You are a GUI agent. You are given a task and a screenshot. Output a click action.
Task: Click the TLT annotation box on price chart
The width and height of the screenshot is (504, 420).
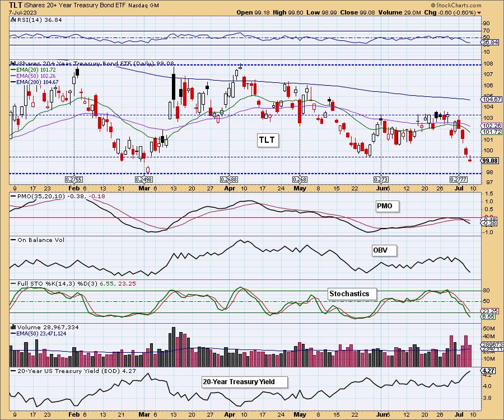click(268, 140)
